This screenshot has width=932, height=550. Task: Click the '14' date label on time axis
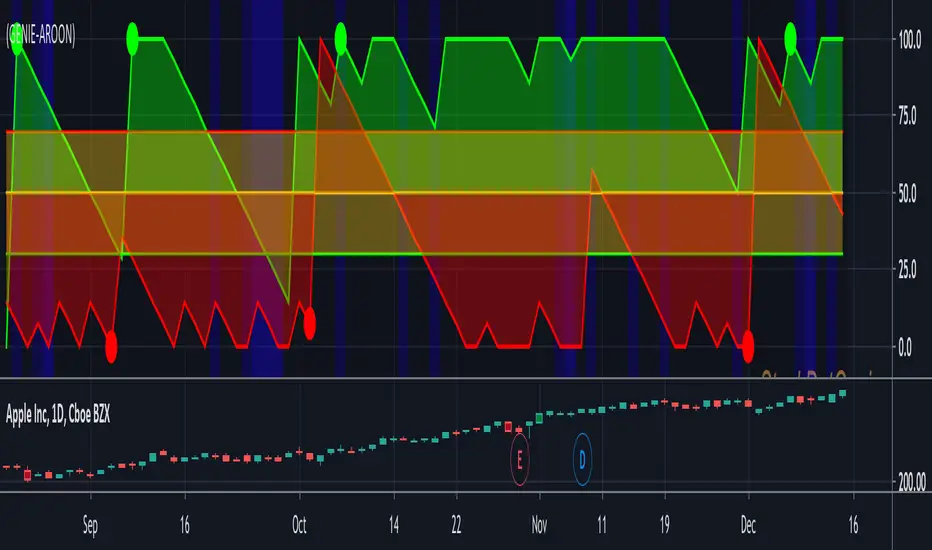393,525
